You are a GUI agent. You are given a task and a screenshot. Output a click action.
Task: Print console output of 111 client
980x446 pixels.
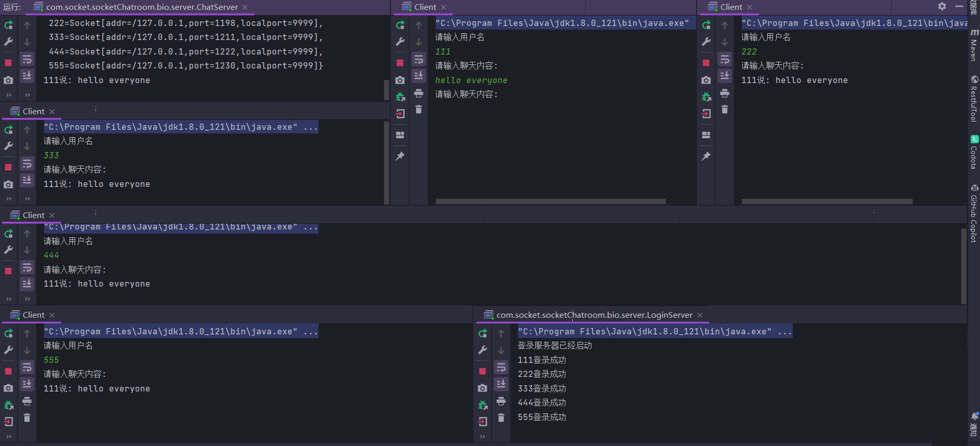(419, 93)
